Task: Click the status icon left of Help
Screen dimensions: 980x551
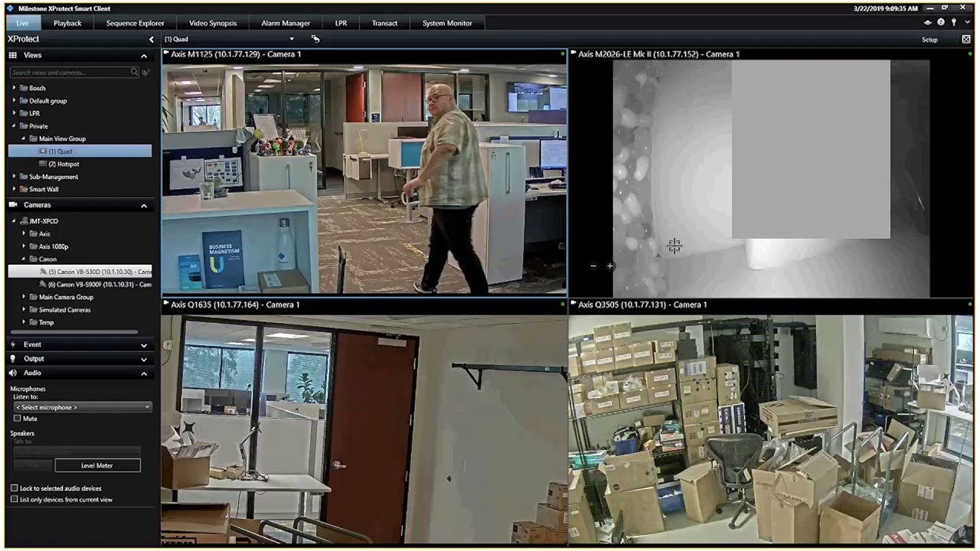Action: (x=928, y=23)
